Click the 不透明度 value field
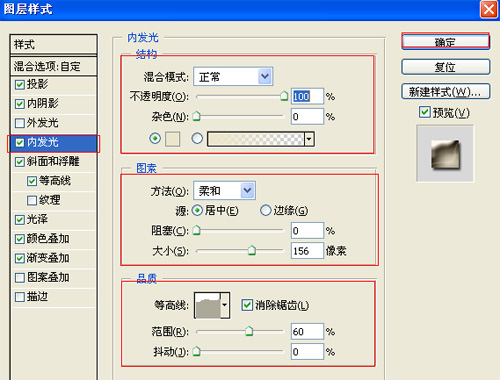Image resolution: width=500 pixels, height=380 pixels. [307, 96]
